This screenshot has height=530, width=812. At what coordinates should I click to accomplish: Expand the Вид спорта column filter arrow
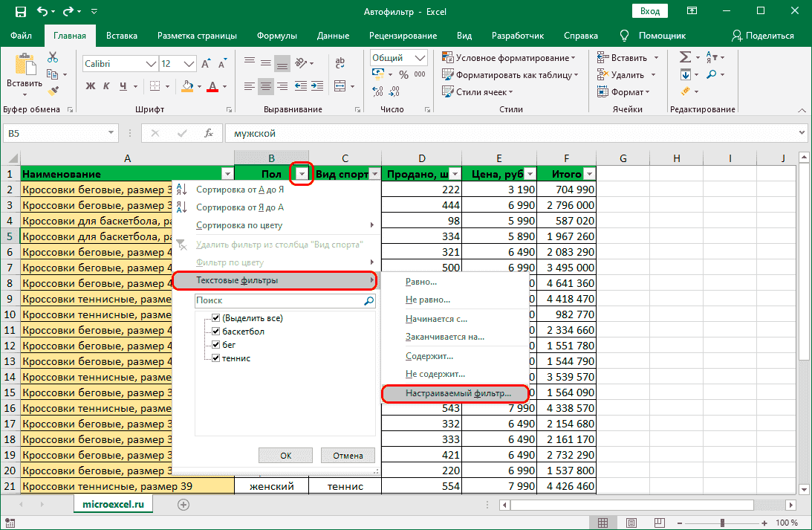pyautogui.click(x=374, y=173)
